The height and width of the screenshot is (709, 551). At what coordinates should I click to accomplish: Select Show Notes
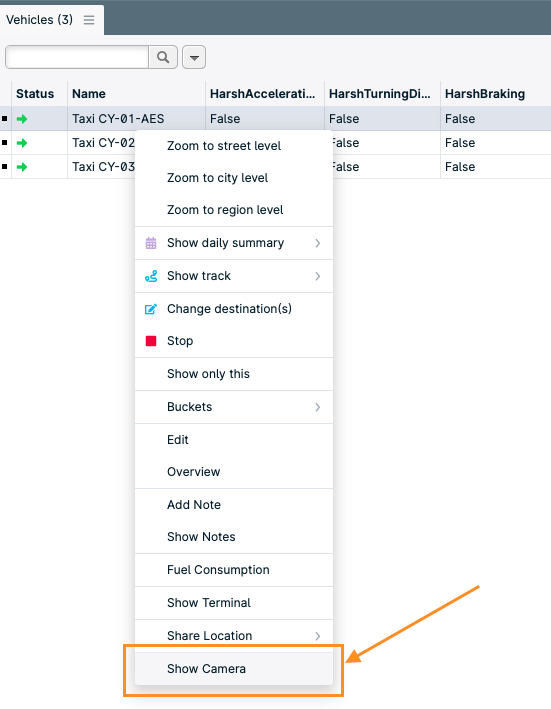(x=234, y=537)
